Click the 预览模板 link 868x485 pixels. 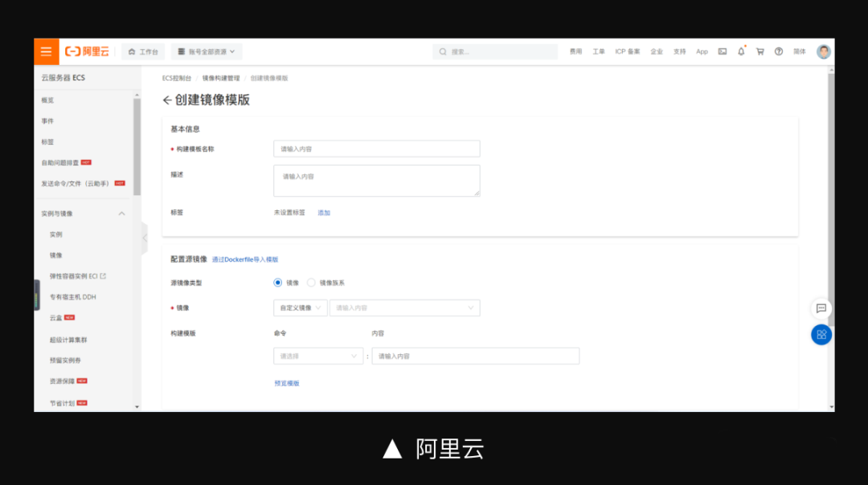coord(287,383)
